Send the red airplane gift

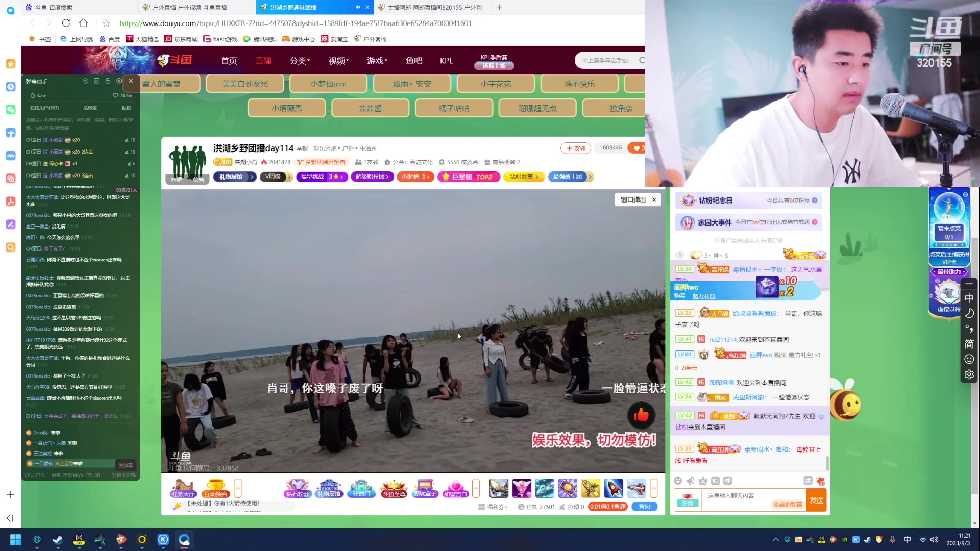tap(636, 488)
